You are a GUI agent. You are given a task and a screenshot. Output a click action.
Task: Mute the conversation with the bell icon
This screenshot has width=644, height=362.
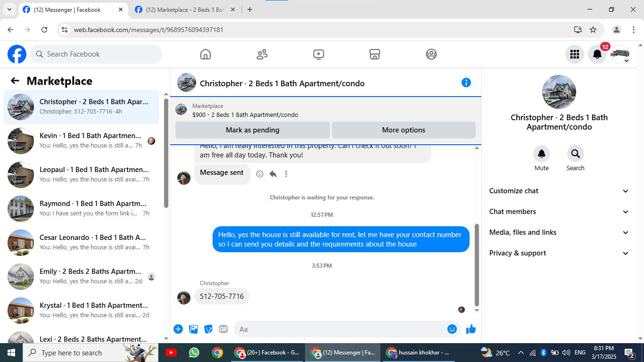point(542,154)
